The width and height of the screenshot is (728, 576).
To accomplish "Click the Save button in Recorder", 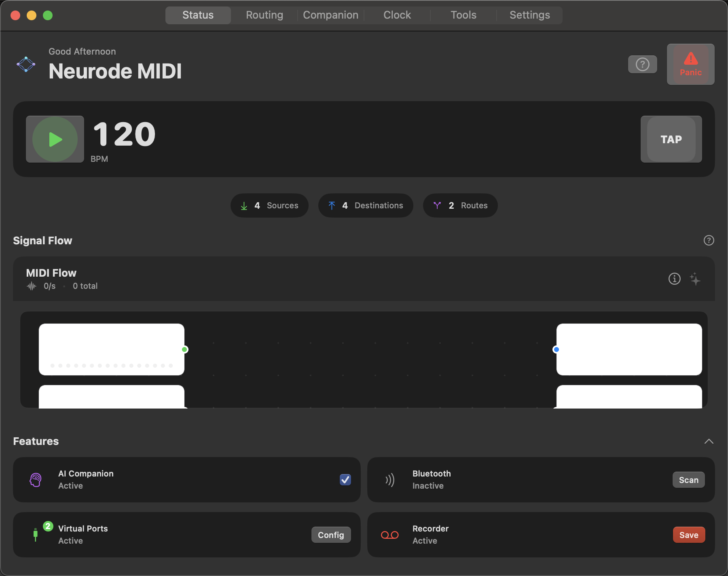I will [x=689, y=535].
